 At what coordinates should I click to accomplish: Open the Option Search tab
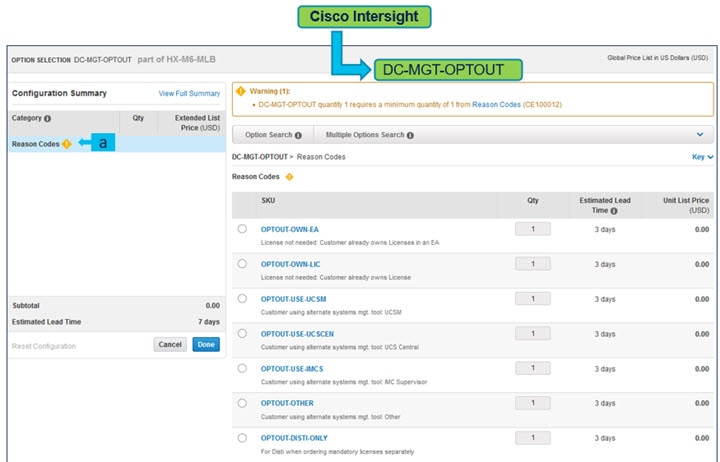pyautogui.click(x=273, y=135)
